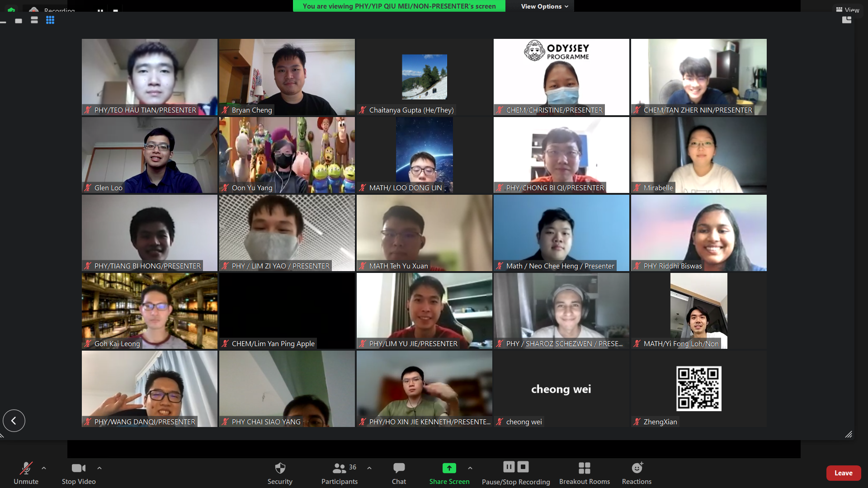The height and width of the screenshot is (488, 868).
Task: Open the Chat window
Action: [x=399, y=473]
